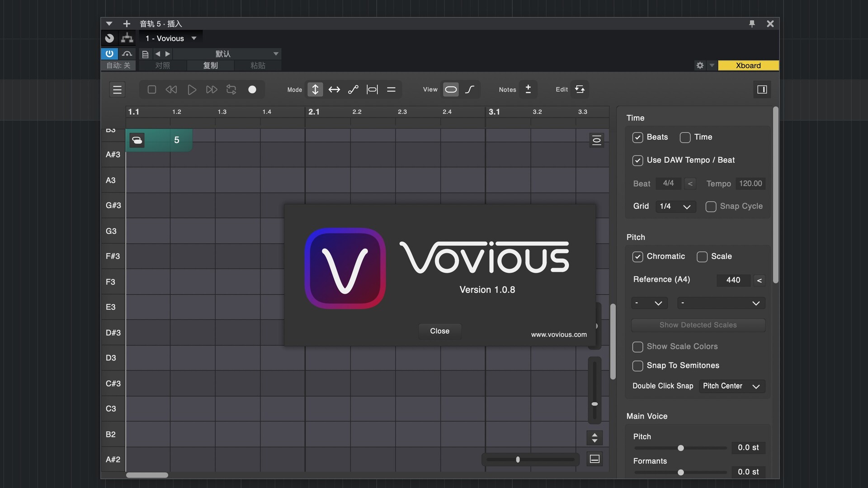Click the Main Voice Pitch slider handle

tap(680, 448)
